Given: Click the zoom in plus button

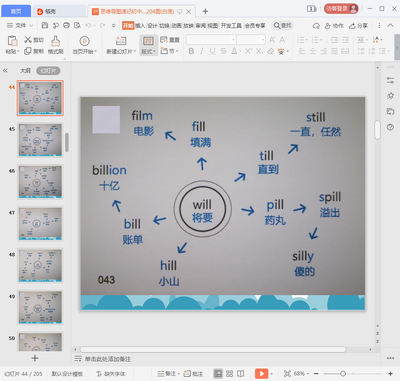Looking at the screenshot, I should [390, 374].
